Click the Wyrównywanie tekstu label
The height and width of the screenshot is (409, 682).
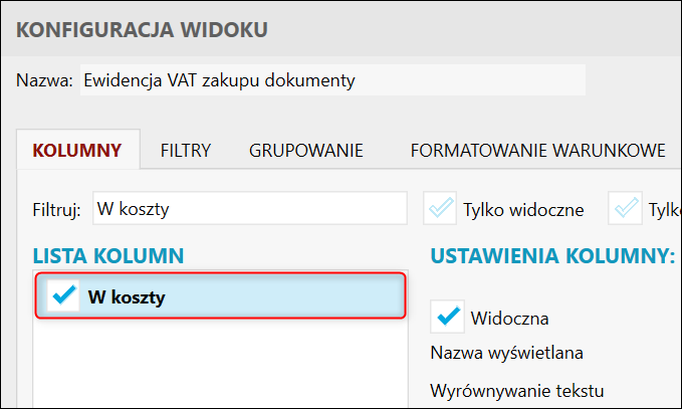click(518, 389)
